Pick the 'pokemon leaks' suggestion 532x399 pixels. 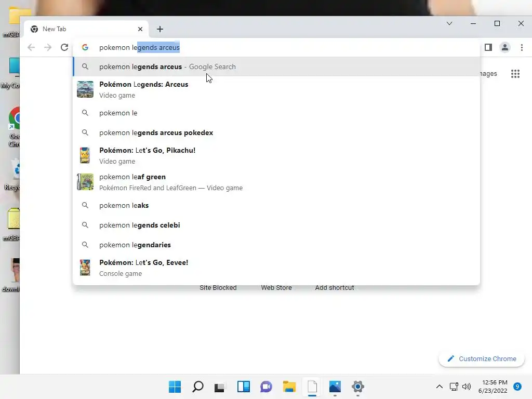point(276,205)
